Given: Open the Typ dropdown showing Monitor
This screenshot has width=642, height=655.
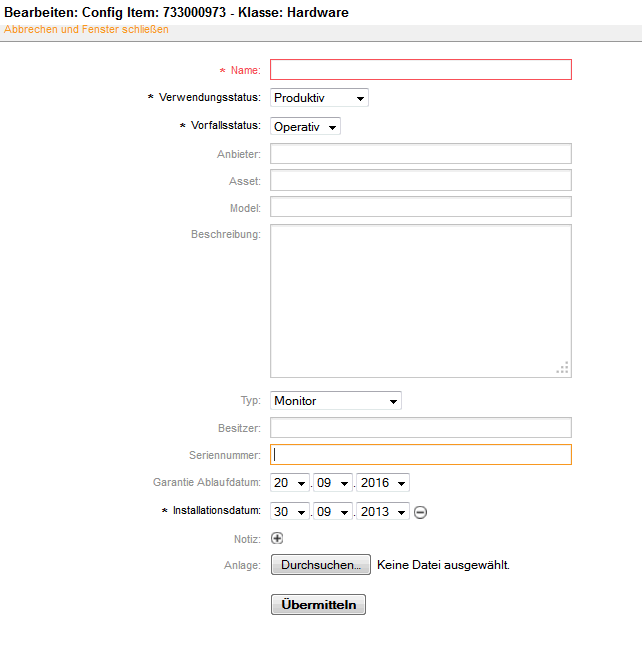Looking at the screenshot, I should [x=336, y=401].
